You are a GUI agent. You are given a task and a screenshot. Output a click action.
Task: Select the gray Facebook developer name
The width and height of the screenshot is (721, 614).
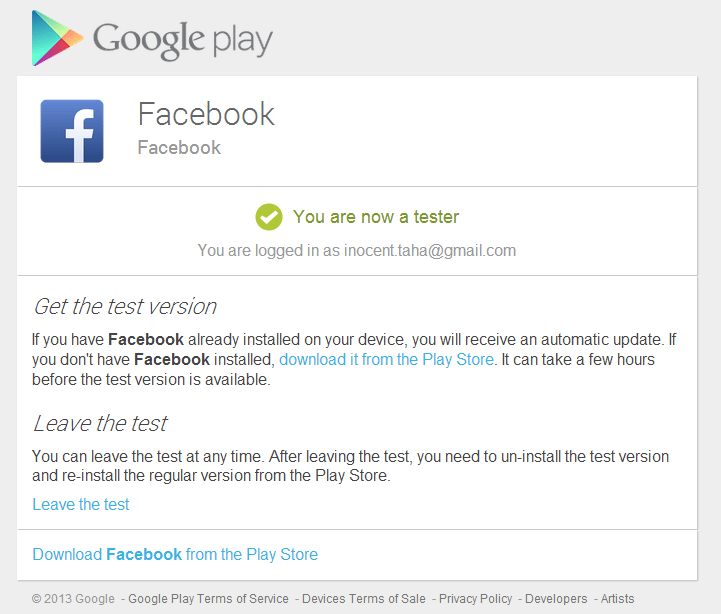click(x=179, y=148)
